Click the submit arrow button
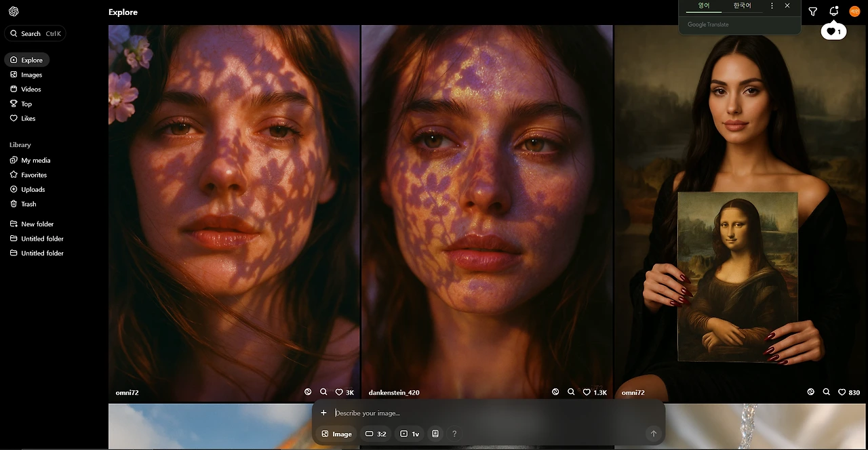This screenshot has width=868, height=450. 653,434
